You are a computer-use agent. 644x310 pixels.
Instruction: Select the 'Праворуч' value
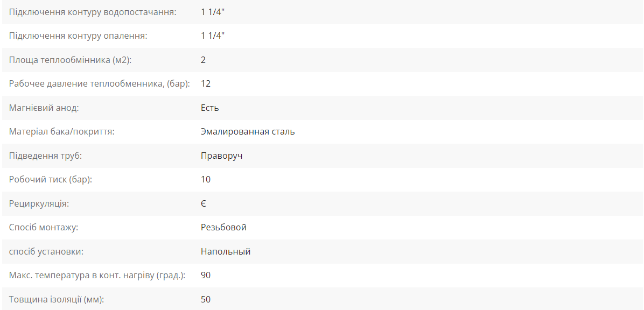tap(222, 156)
